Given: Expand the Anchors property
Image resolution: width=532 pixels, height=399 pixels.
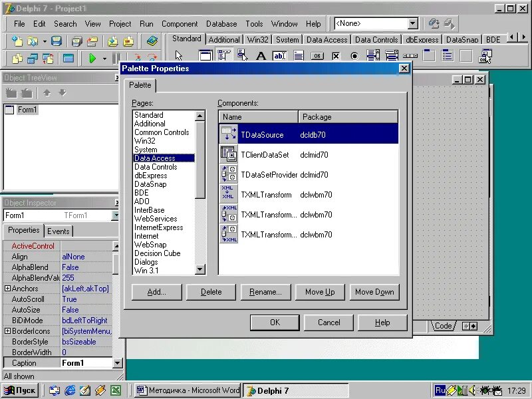Looking at the screenshot, I should [x=7, y=289].
